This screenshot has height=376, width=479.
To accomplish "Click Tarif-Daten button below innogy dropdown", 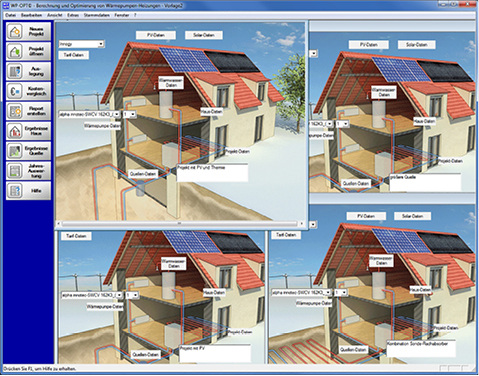I will (74, 55).
